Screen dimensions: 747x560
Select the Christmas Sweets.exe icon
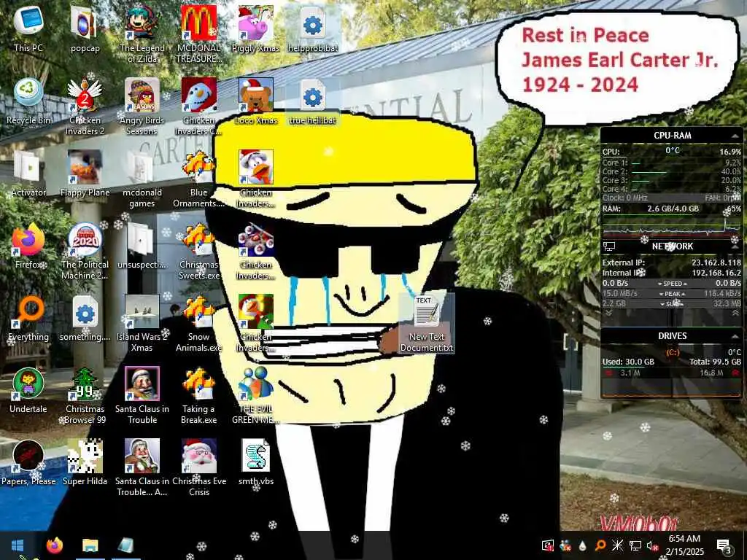tap(199, 252)
